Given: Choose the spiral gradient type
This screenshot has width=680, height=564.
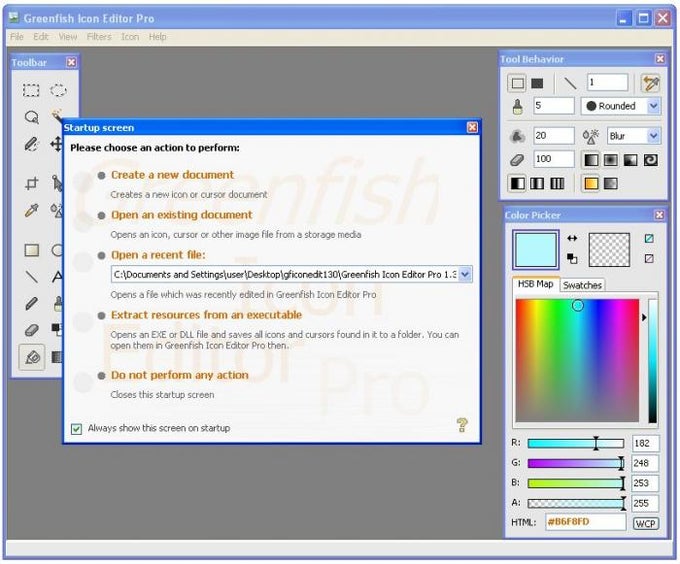Looking at the screenshot, I should [x=651, y=160].
